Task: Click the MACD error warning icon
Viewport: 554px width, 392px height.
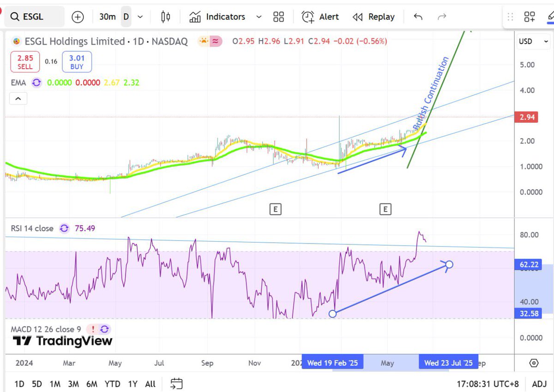Action: [93, 329]
